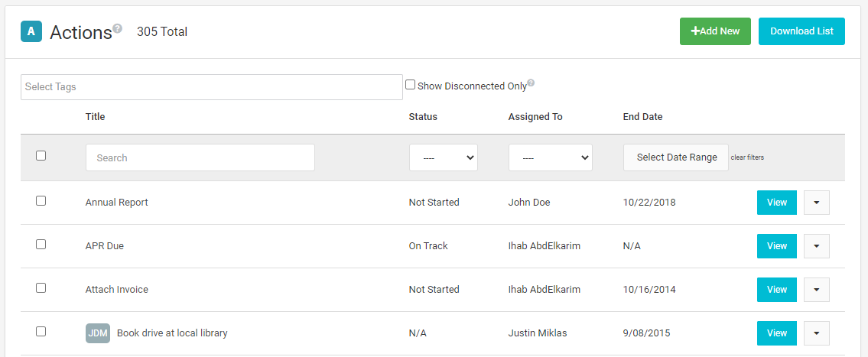Click the JDM avatar badge
Viewport: 868px width, 357px height.
98,333
